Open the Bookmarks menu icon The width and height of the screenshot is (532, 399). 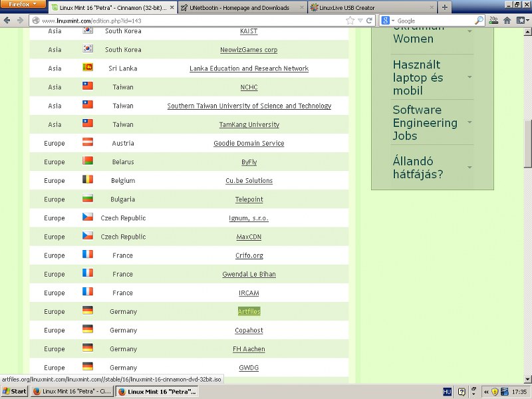522,21
